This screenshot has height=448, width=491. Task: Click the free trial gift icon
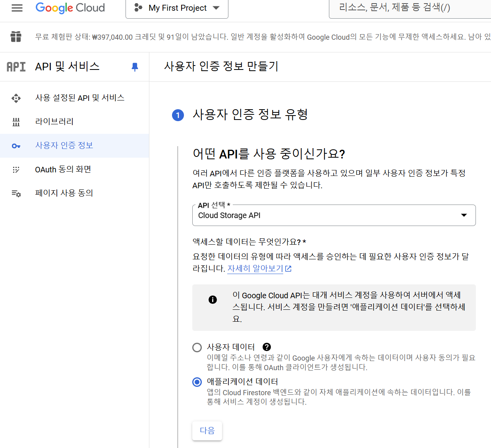click(x=16, y=37)
